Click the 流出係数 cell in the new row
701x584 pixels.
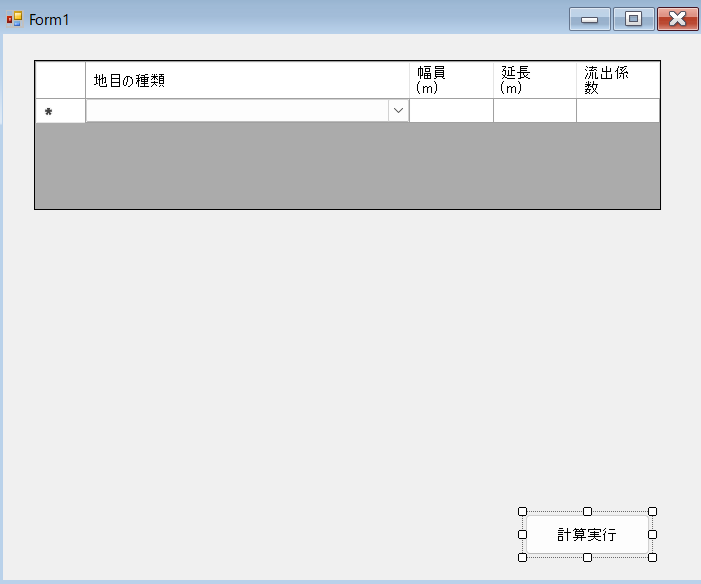617,111
